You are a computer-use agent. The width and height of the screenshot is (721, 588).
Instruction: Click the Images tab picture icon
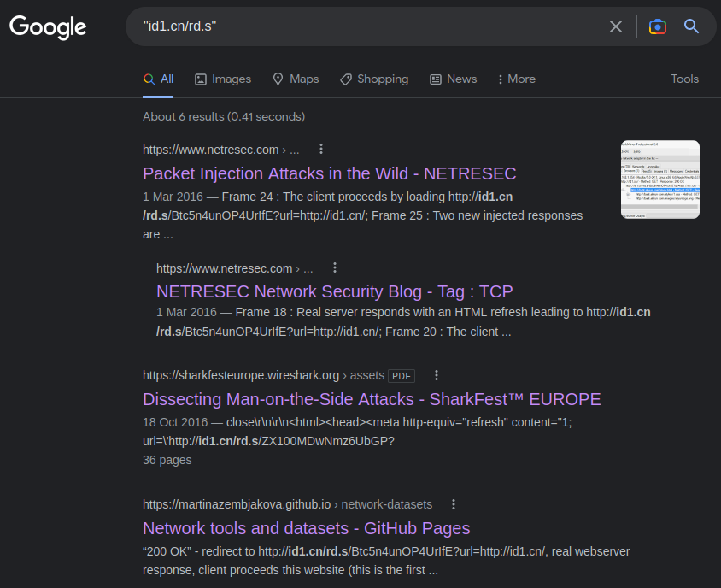(201, 79)
